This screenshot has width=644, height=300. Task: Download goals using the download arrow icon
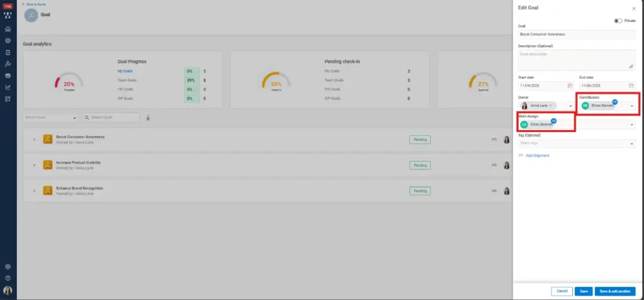(x=148, y=118)
